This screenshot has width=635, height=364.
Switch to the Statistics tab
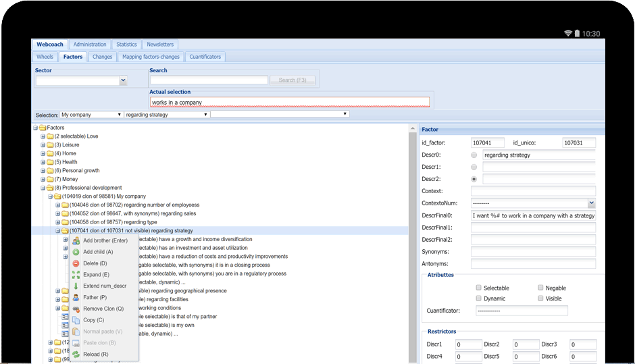[x=126, y=45]
